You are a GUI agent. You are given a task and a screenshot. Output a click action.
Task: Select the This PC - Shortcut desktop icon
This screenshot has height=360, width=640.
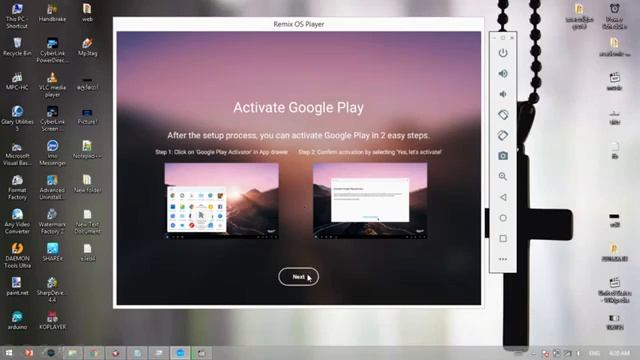tap(17, 16)
